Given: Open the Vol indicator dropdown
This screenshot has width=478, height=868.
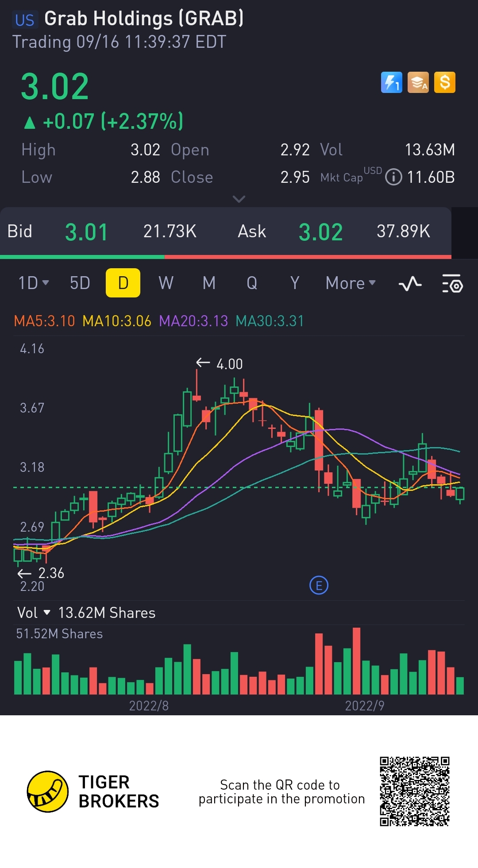Looking at the screenshot, I should [34, 613].
